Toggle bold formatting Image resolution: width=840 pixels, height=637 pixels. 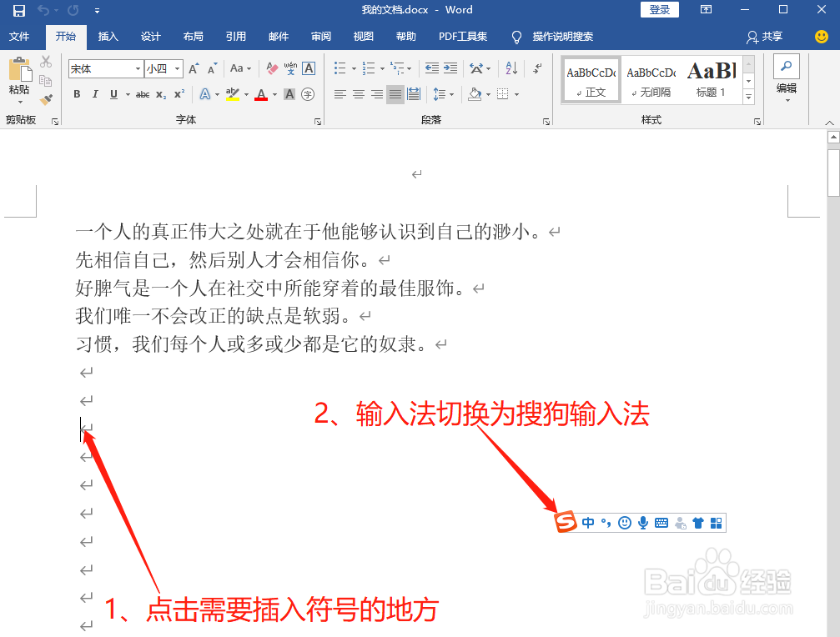pyautogui.click(x=76, y=94)
